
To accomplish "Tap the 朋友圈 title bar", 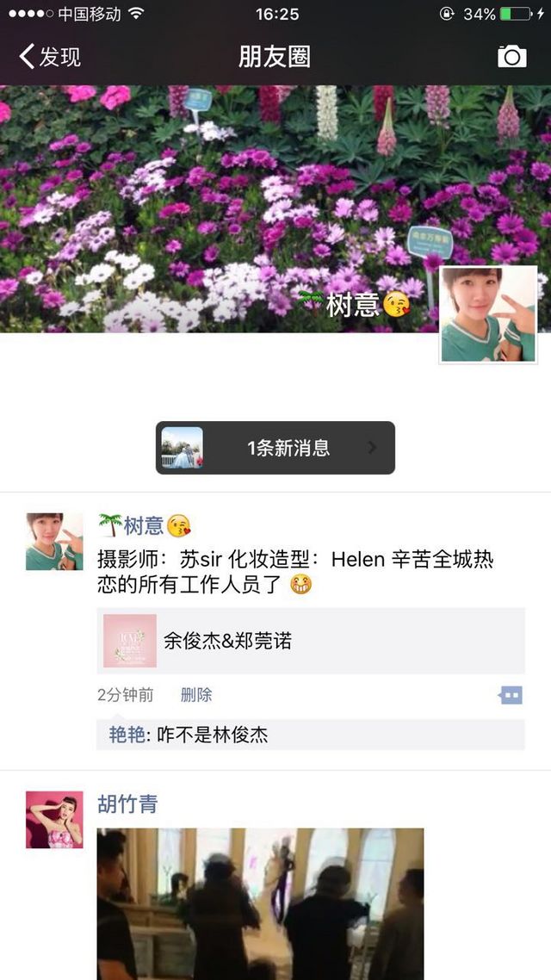I will [275, 57].
